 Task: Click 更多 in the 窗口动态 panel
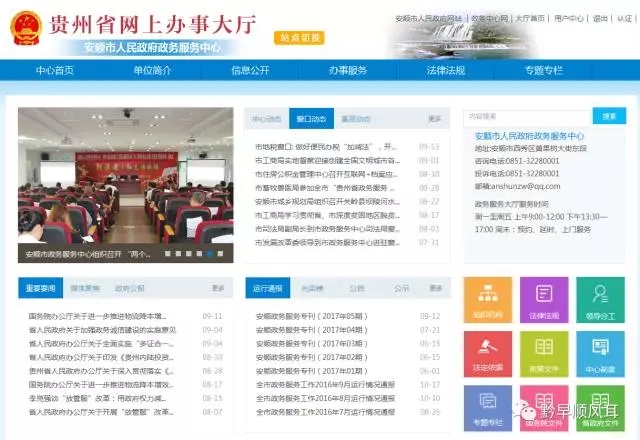tap(435, 119)
